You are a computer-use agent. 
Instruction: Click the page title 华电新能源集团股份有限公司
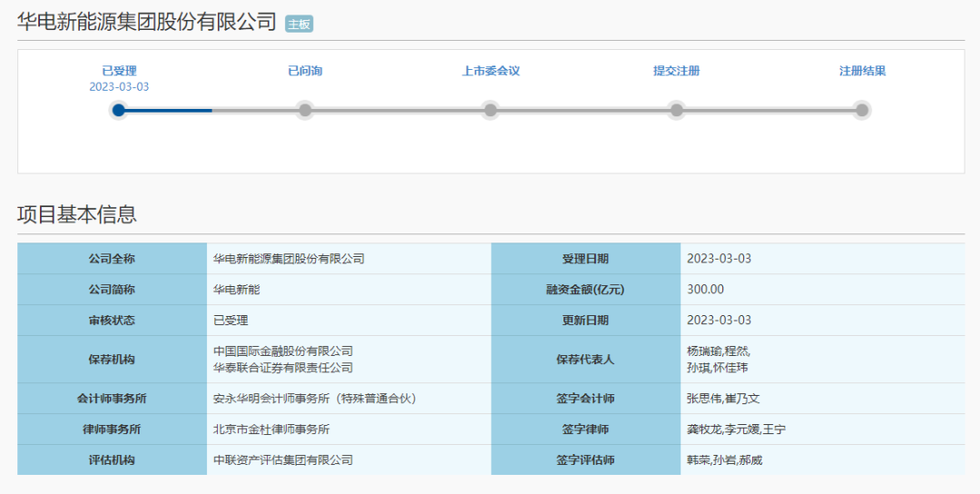click(147, 22)
